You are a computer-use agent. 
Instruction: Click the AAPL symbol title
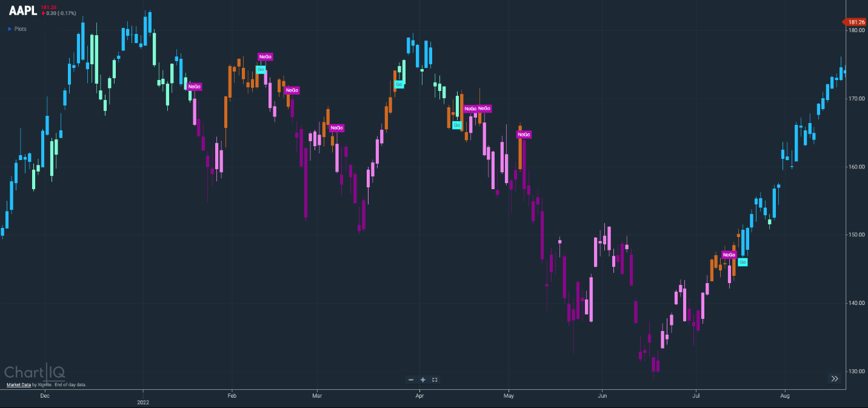coord(22,10)
